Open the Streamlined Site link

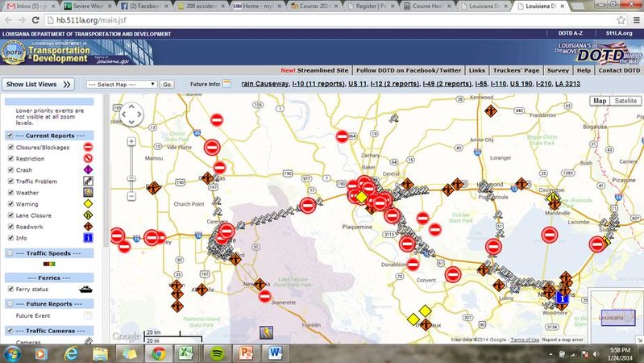point(322,70)
